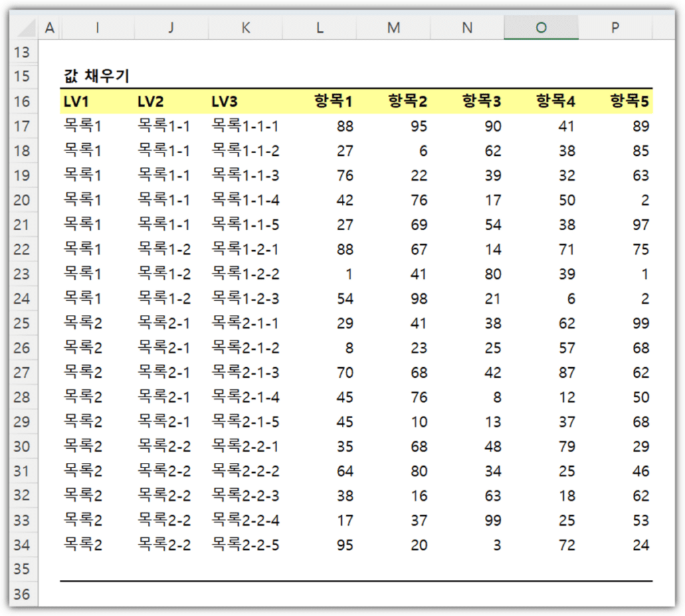Select cell containing 목록2-2-2

246,472
